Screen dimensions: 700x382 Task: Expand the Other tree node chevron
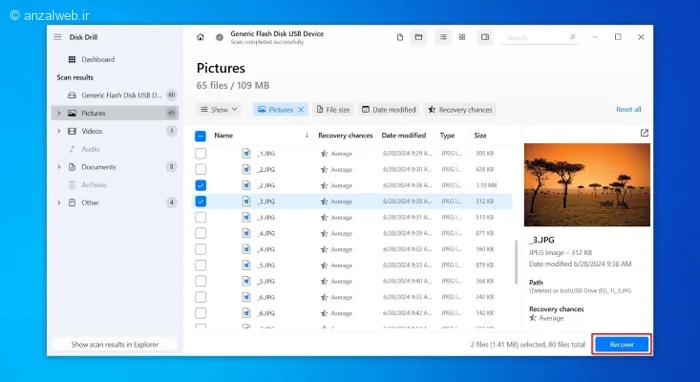(58, 203)
